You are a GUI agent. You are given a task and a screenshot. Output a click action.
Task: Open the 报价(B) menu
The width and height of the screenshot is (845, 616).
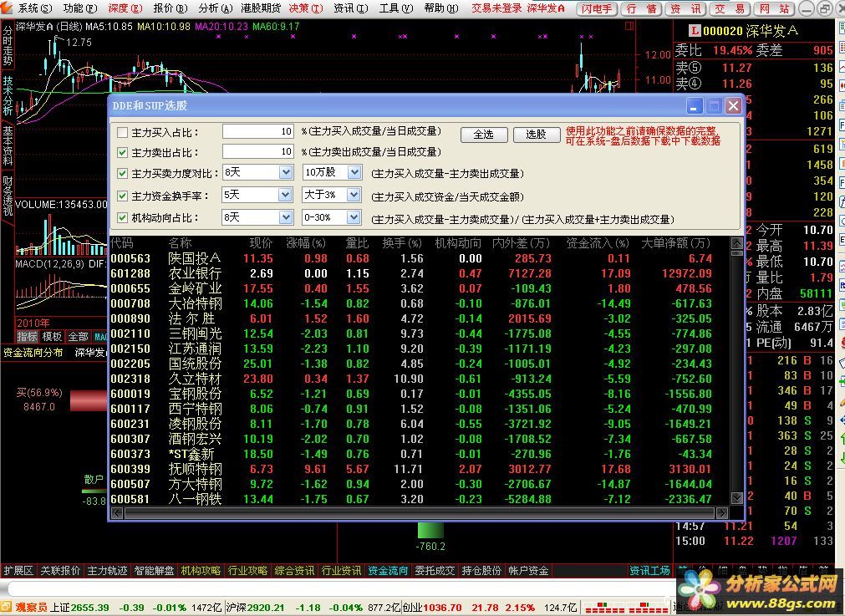[171, 8]
